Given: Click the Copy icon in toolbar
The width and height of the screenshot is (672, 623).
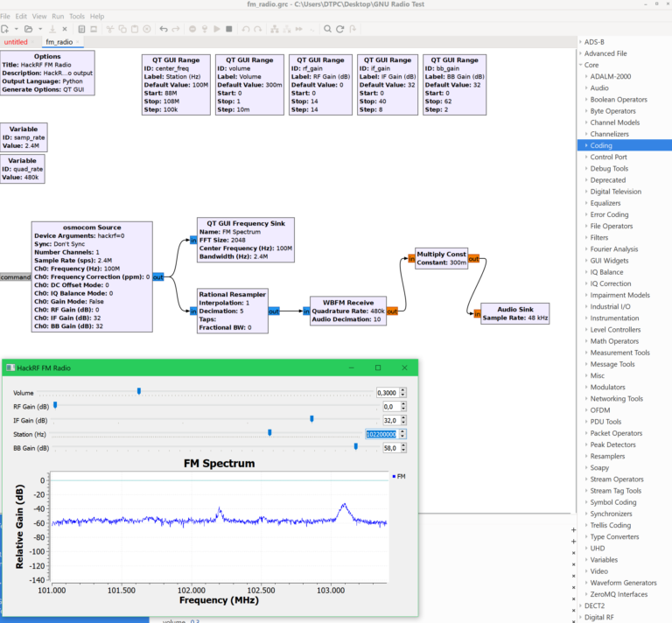Looking at the screenshot, I should tap(122, 29).
